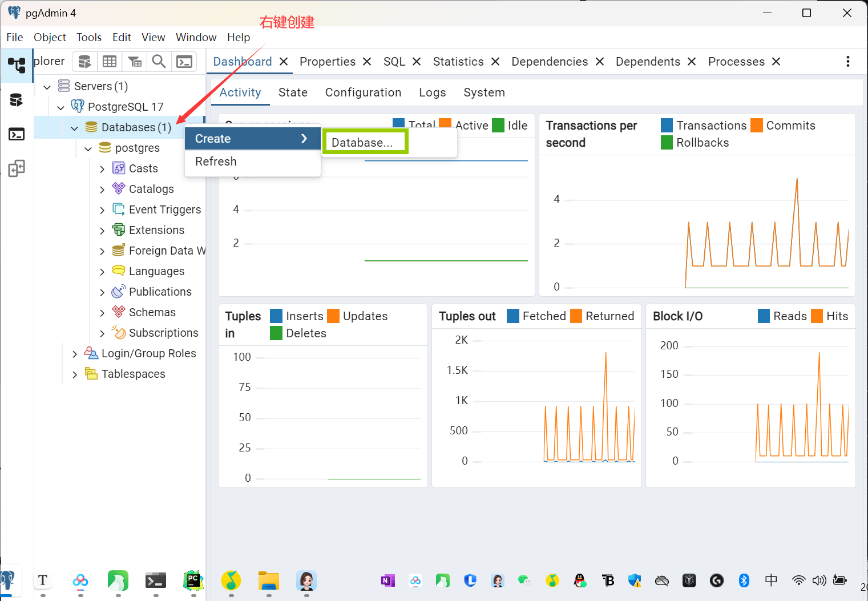Expand the Schemas node
This screenshot has height=601, width=868.
[102, 313]
